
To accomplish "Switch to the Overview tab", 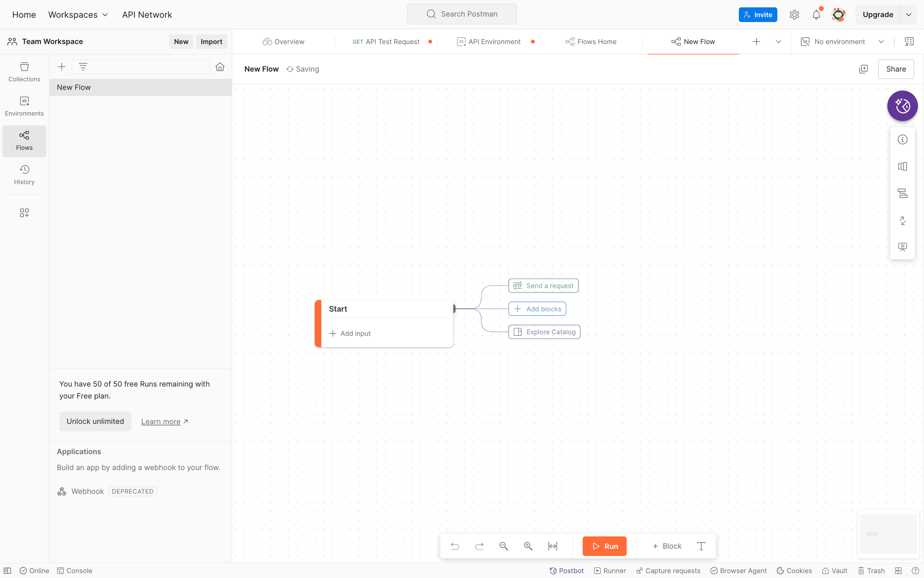I will pyautogui.click(x=283, y=42).
